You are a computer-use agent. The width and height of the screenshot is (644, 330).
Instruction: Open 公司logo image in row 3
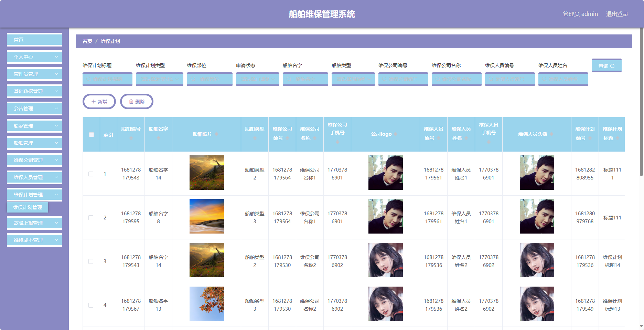[386, 260]
